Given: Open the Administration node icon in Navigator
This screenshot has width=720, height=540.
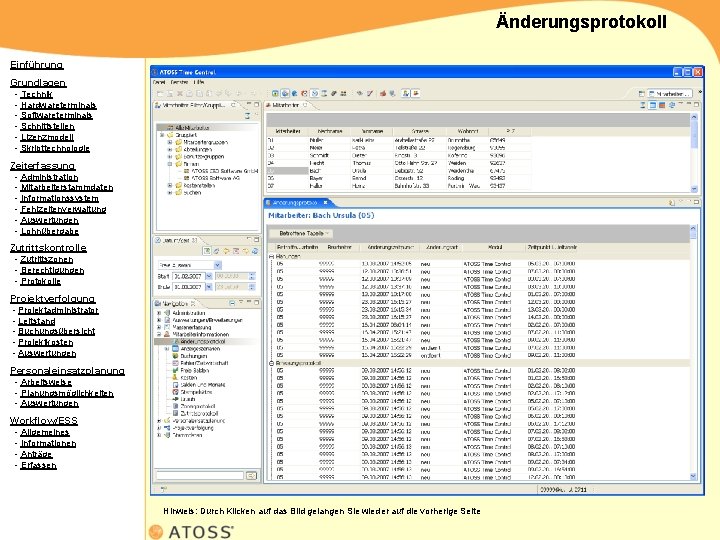Looking at the screenshot, I should (167, 313).
